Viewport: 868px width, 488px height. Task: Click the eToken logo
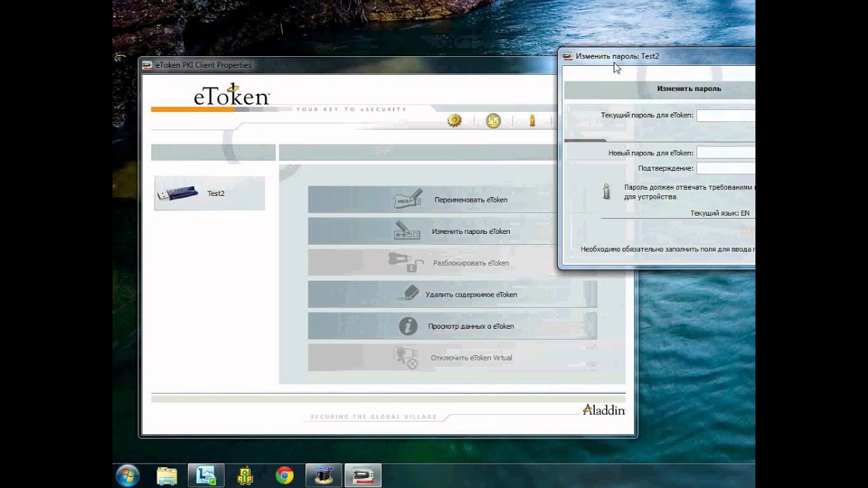[x=231, y=96]
